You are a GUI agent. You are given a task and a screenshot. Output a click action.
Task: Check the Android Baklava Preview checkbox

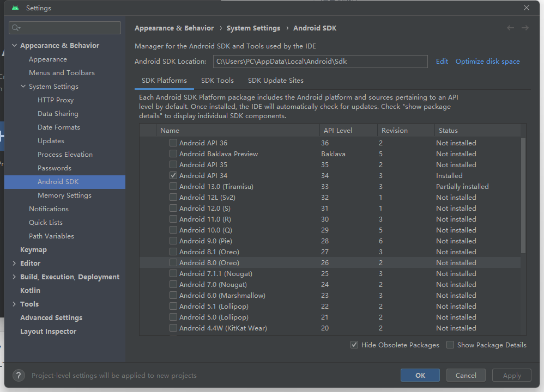[x=173, y=154]
